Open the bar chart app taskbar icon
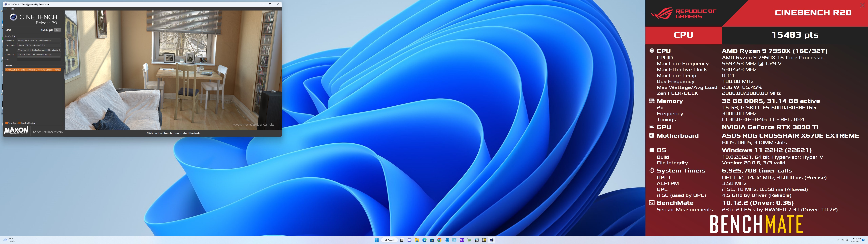 click(477, 240)
